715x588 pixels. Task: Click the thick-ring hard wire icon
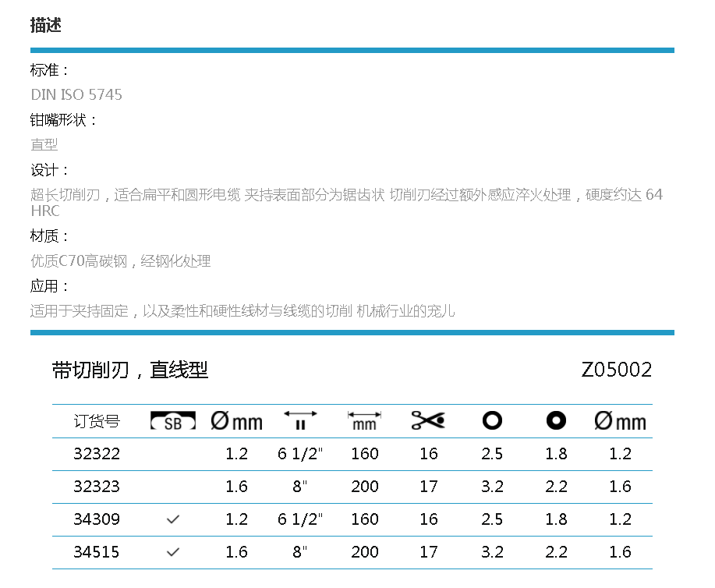[556, 421]
